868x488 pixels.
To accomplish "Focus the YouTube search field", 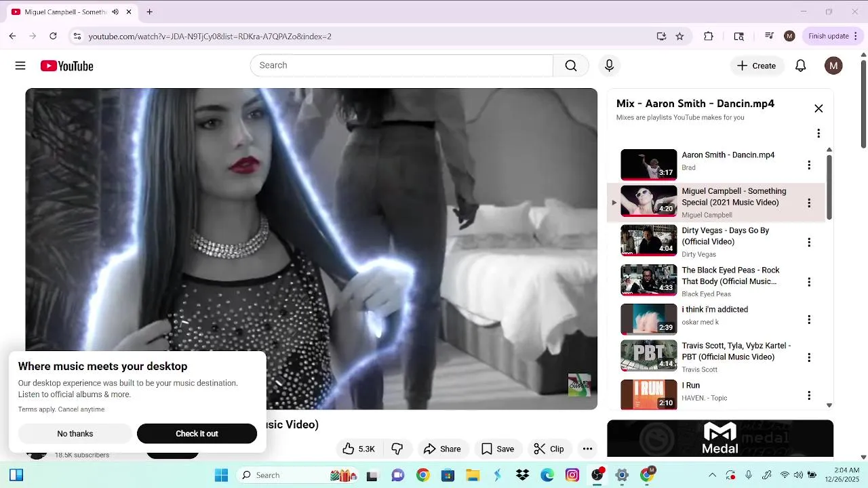I will pyautogui.click(x=401, y=66).
